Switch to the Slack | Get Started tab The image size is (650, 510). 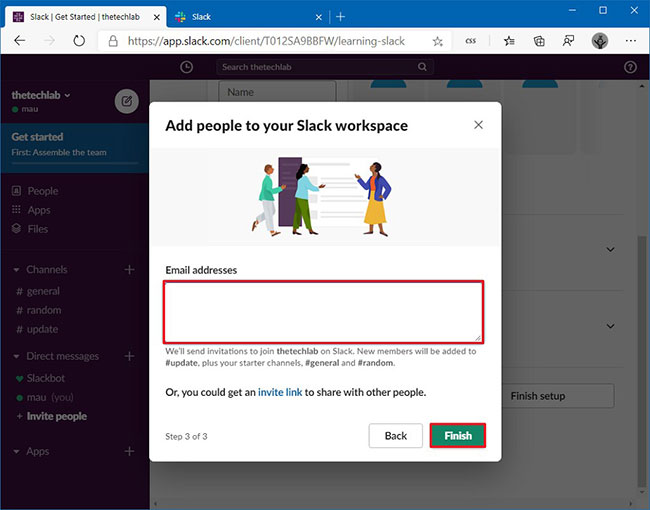point(85,17)
